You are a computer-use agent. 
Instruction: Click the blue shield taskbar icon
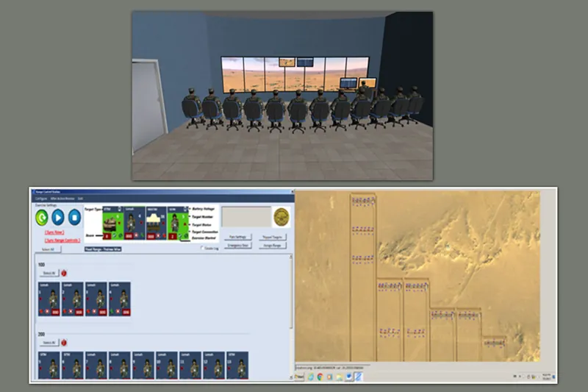pyautogui.click(x=348, y=377)
